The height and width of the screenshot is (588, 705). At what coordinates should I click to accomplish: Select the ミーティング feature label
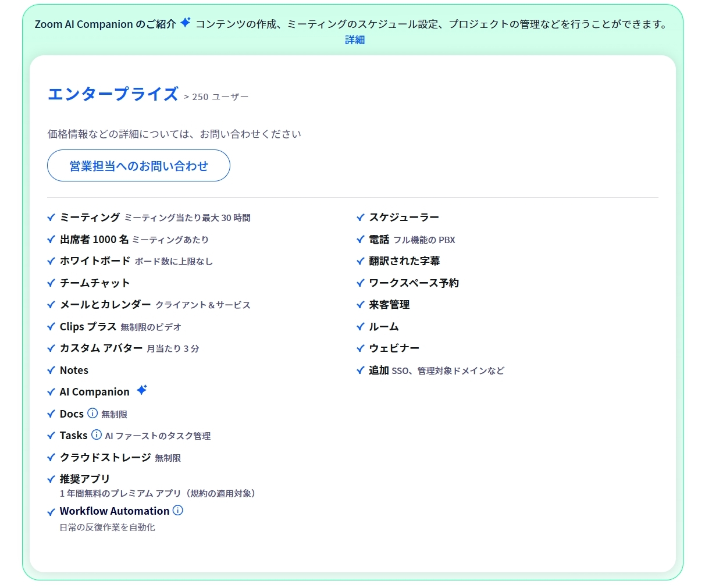tap(90, 218)
